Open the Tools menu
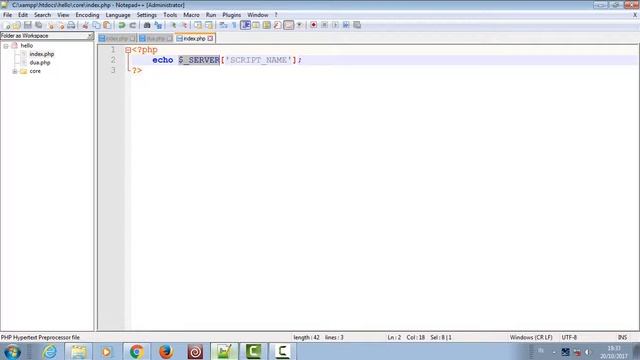This screenshot has height=360, width=640. coord(170,15)
